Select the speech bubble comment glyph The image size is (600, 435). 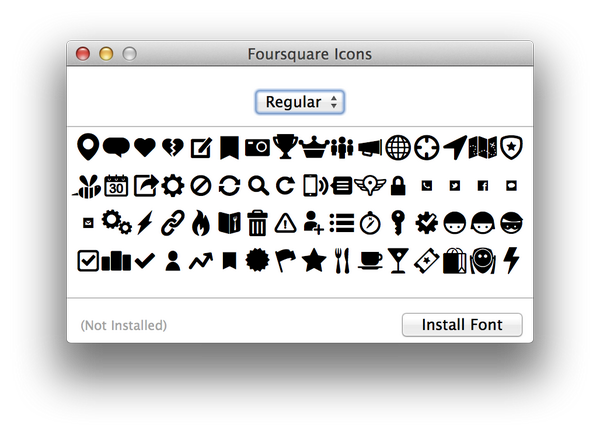point(116,147)
